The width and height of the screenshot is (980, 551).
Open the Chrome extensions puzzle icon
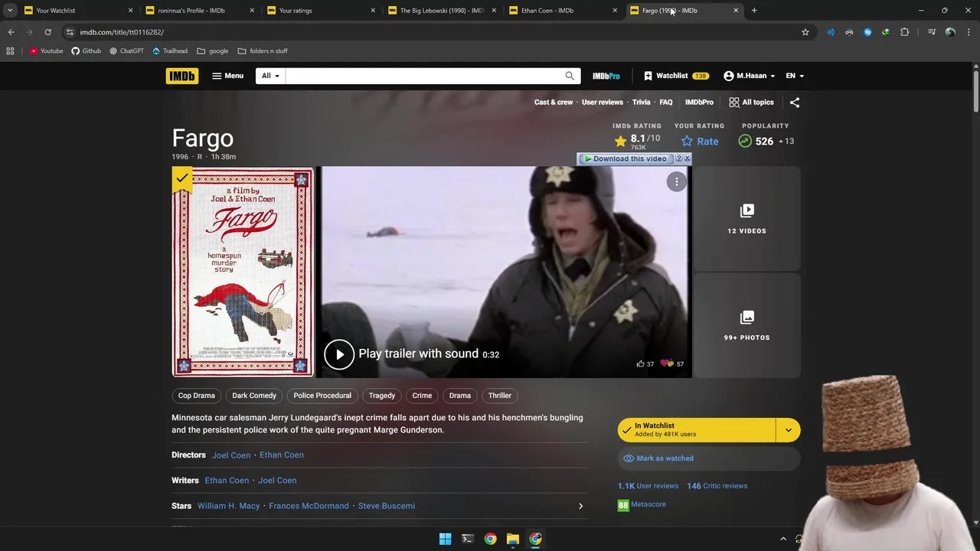(x=905, y=32)
